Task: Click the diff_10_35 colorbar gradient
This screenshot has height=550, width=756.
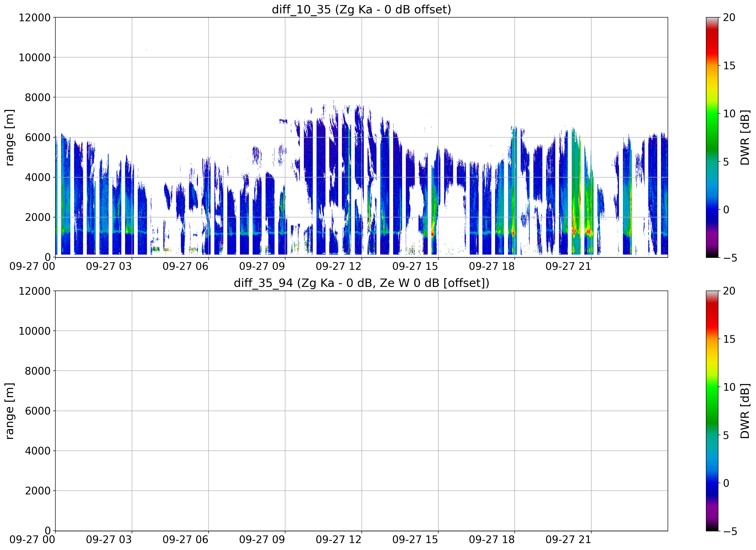Action: [x=712, y=137]
